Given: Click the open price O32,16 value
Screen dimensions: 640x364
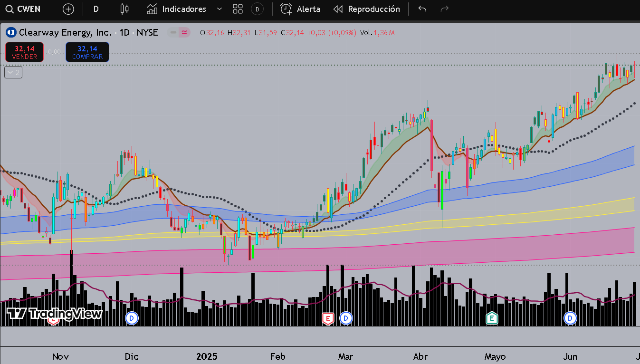Looking at the screenshot, I should click(212, 33).
